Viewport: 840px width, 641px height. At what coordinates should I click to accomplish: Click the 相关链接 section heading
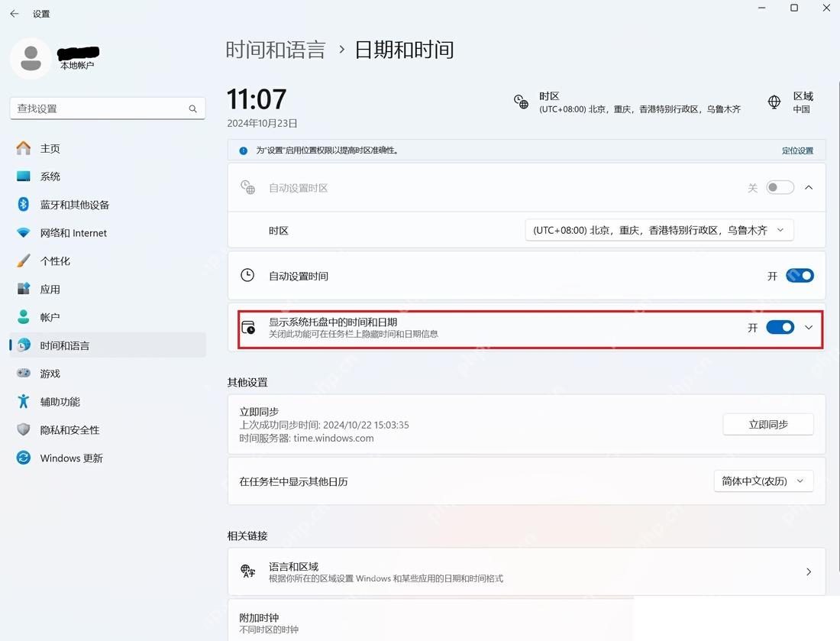tap(247, 536)
